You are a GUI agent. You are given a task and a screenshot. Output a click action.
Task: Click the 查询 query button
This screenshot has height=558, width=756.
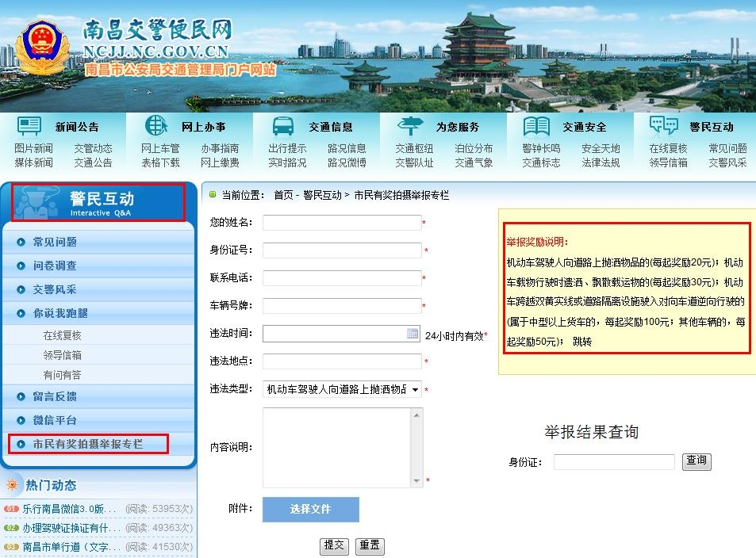coord(697,461)
